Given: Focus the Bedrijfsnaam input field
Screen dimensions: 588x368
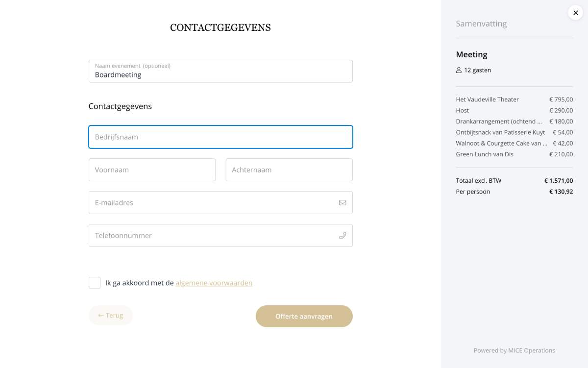Looking at the screenshot, I should pos(220,137).
